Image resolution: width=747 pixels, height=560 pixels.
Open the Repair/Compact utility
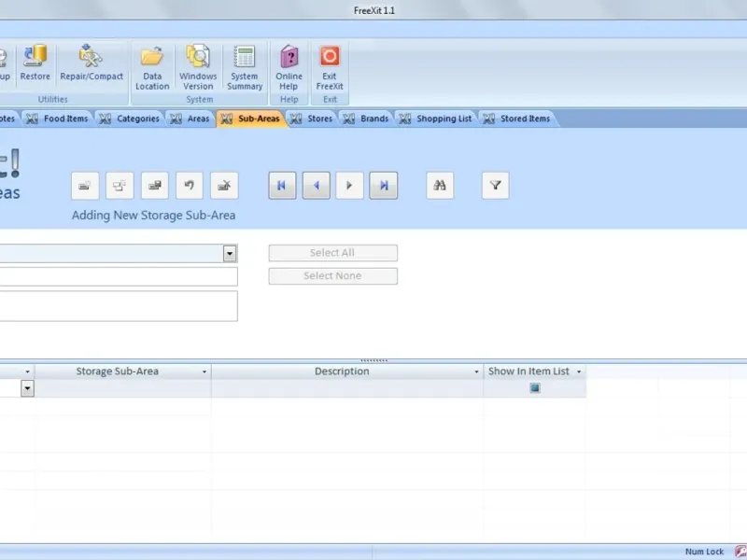(91, 56)
